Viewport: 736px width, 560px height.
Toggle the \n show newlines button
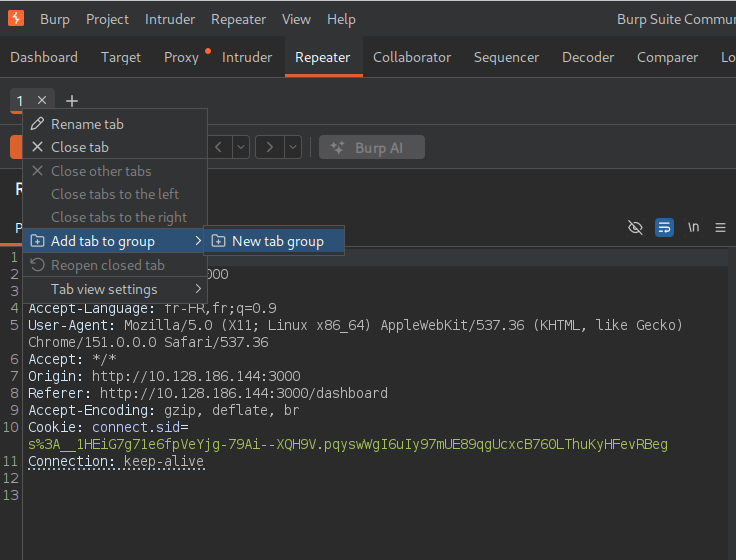[693, 227]
